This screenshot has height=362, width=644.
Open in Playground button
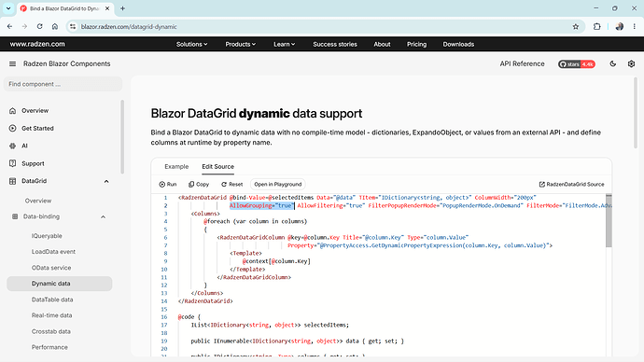pyautogui.click(x=277, y=185)
